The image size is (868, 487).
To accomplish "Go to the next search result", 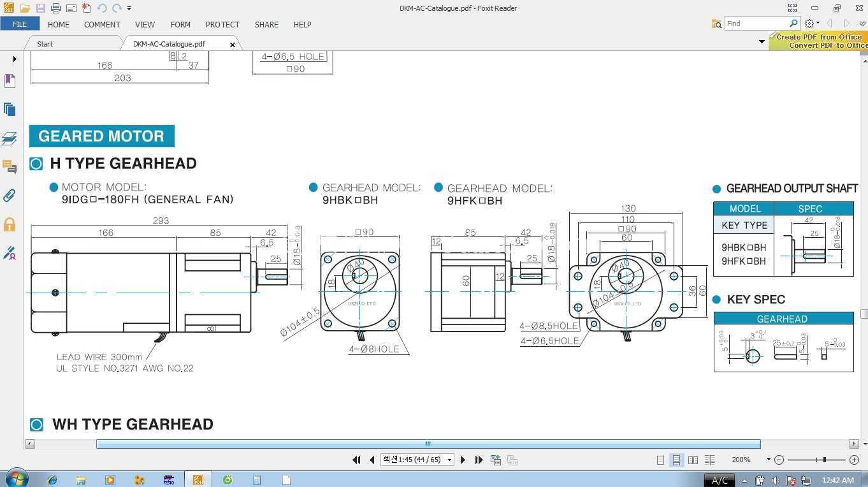I will coord(846,24).
